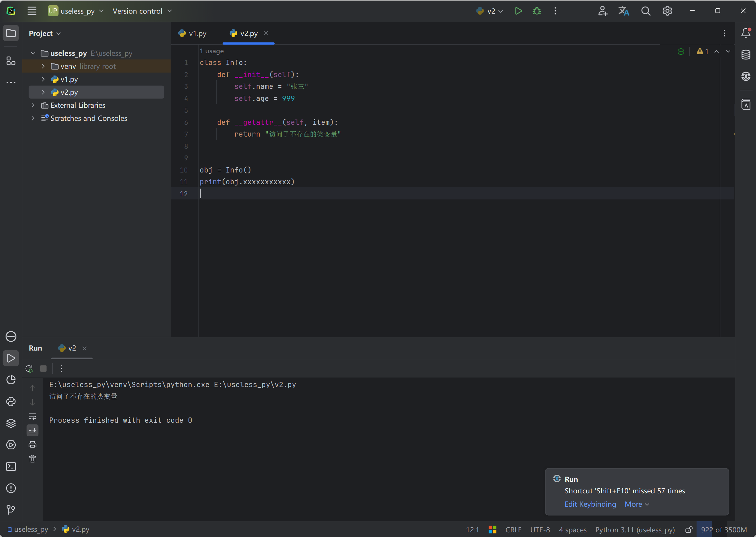Expand the External Libraries tree node
Viewport: 756px width, 537px height.
click(x=33, y=105)
